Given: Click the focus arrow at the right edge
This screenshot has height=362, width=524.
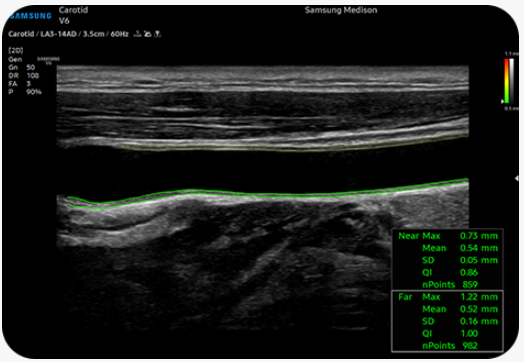Looking at the screenshot, I should click(x=516, y=179).
